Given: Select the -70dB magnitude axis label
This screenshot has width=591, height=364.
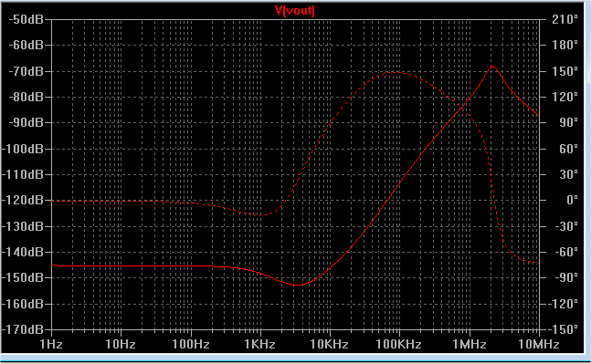Looking at the screenshot, I should tap(26, 71).
